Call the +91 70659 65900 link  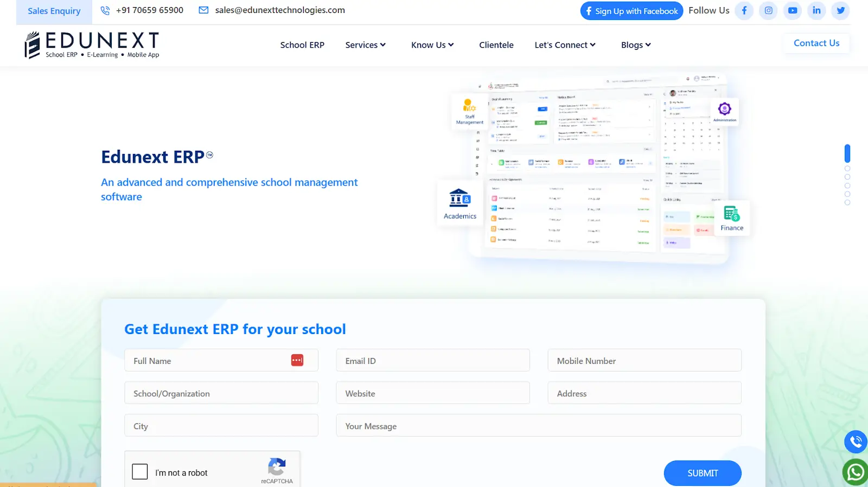[x=150, y=10]
